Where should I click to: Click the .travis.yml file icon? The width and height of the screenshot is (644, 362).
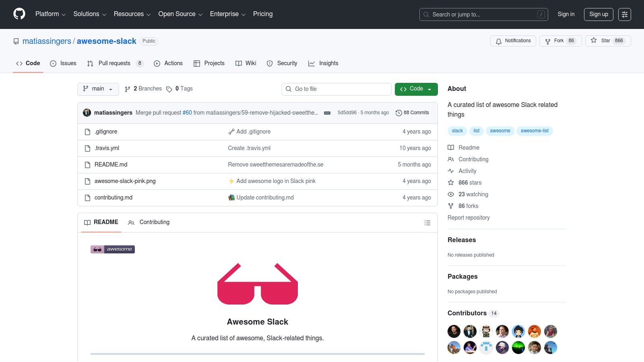tap(87, 148)
